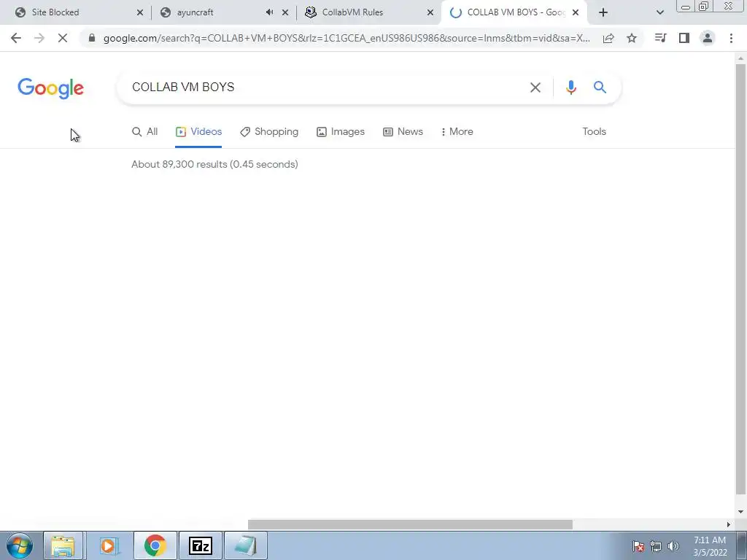Open a new tab with plus button

click(603, 12)
